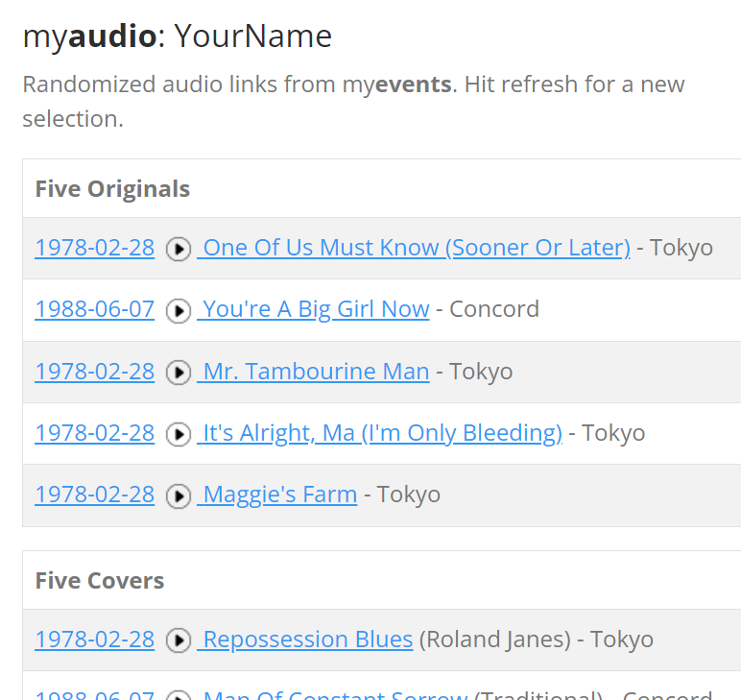Open the date link beside Repossession Blues

[x=94, y=640]
